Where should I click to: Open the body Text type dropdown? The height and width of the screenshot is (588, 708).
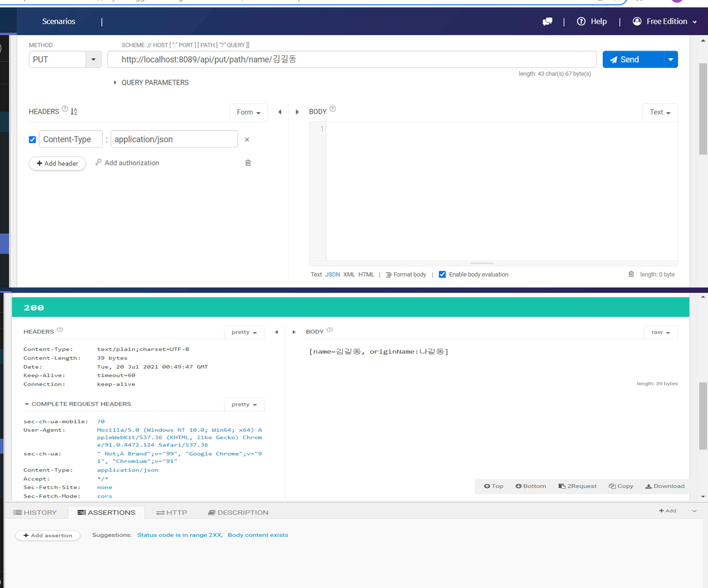click(660, 112)
